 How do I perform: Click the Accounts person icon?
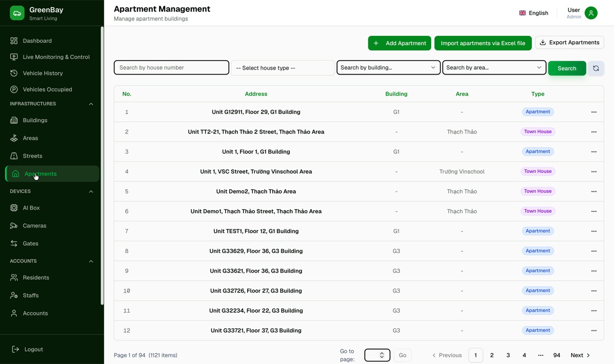14,313
